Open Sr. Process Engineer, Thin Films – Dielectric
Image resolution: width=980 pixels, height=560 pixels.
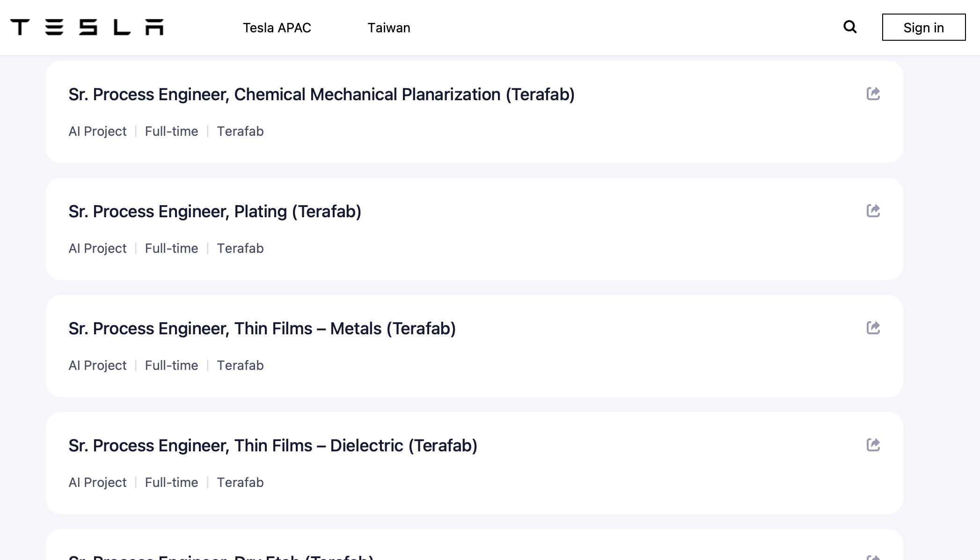coord(273,446)
